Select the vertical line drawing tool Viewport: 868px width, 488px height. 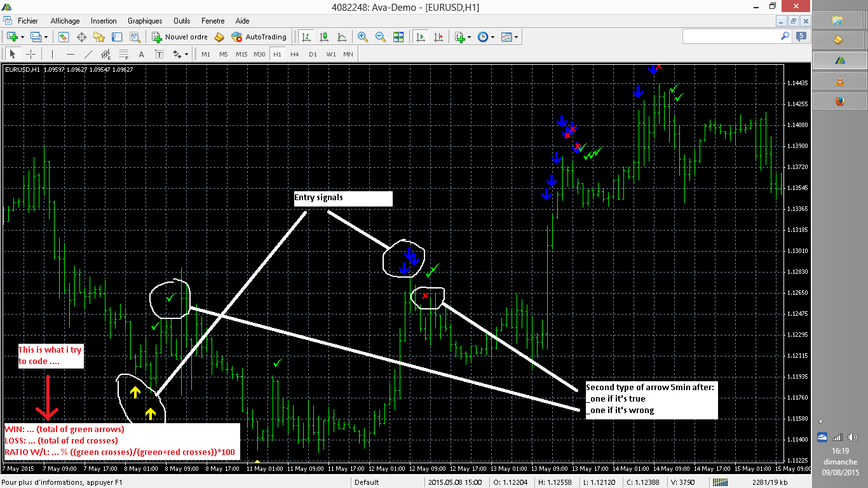52,54
